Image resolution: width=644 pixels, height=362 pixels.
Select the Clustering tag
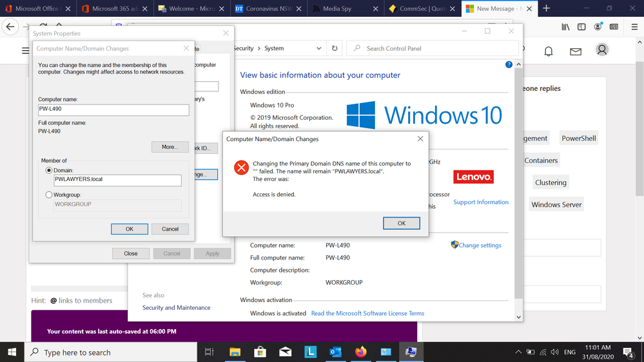coord(551,183)
